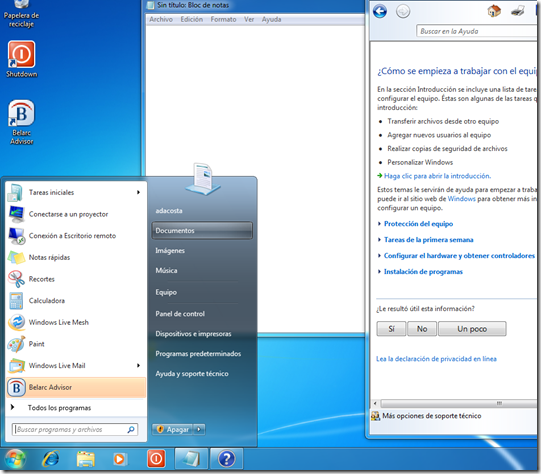Open Internet Explorer from the taskbar

pos(51,459)
